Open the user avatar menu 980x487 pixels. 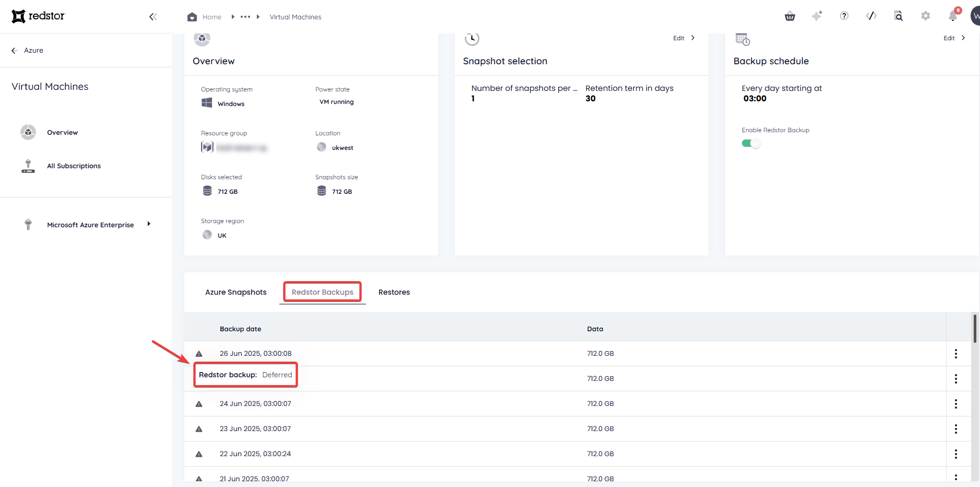pyautogui.click(x=975, y=16)
